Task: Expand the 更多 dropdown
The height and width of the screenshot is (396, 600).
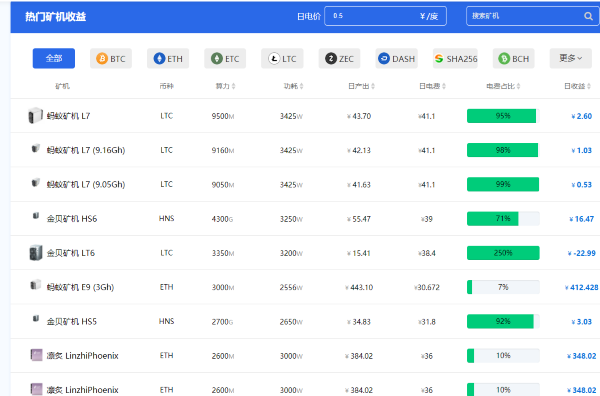Action: 571,58
